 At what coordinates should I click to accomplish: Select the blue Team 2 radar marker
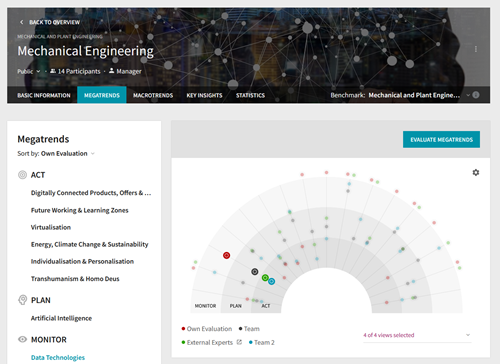(x=272, y=281)
